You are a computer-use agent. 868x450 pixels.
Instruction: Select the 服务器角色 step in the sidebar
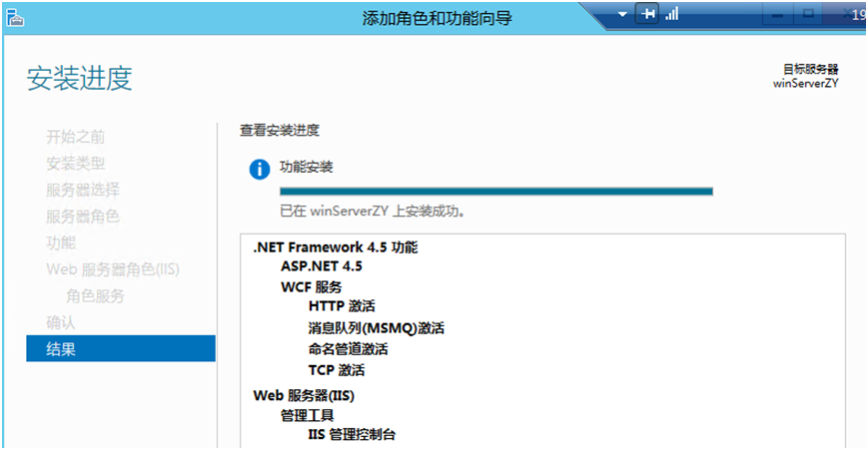click(x=83, y=217)
